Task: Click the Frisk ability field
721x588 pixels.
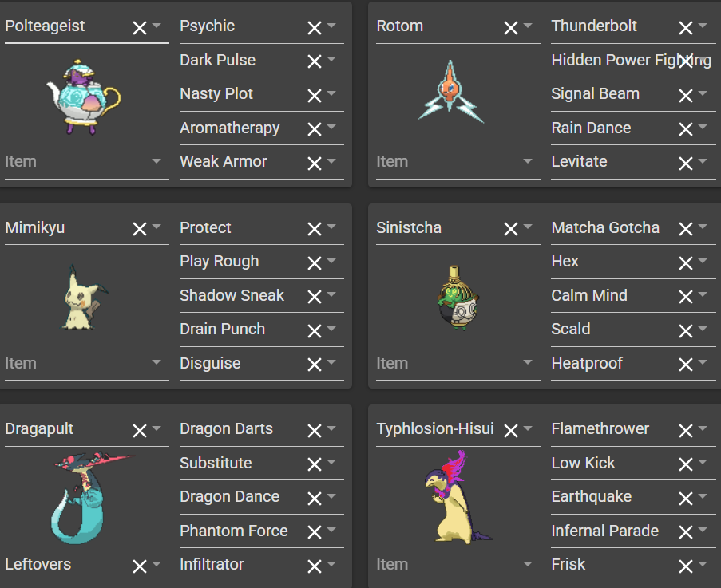Action: coord(633,565)
